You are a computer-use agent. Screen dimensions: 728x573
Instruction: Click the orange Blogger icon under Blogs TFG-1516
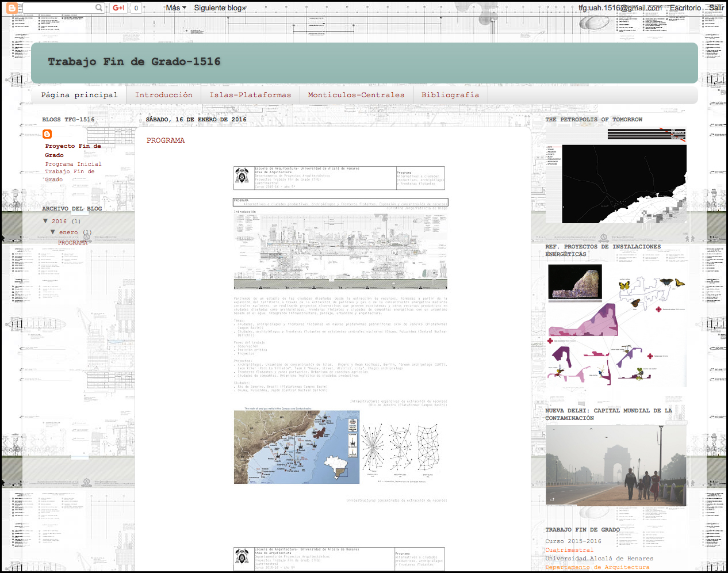tap(47, 134)
